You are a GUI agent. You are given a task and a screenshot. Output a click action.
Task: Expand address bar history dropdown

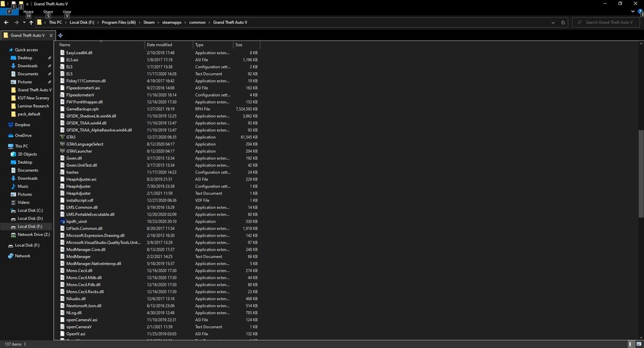pyautogui.click(x=553, y=23)
